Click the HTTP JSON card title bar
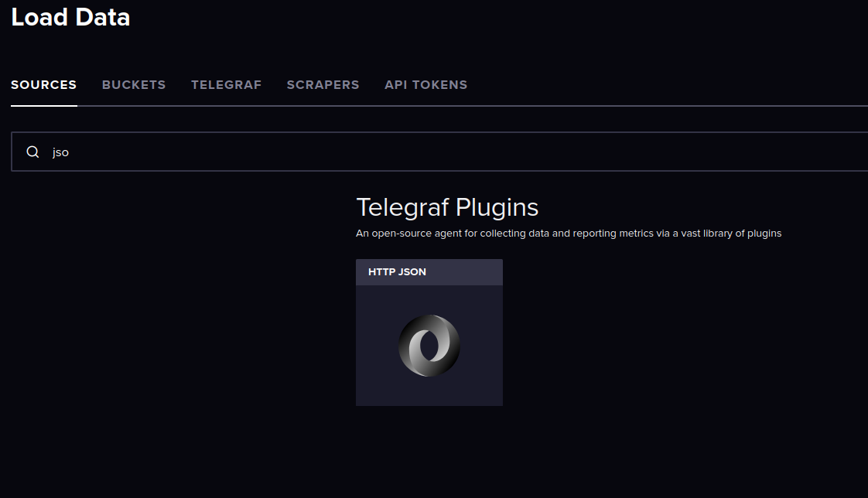The image size is (868, 498). [429, 272]
